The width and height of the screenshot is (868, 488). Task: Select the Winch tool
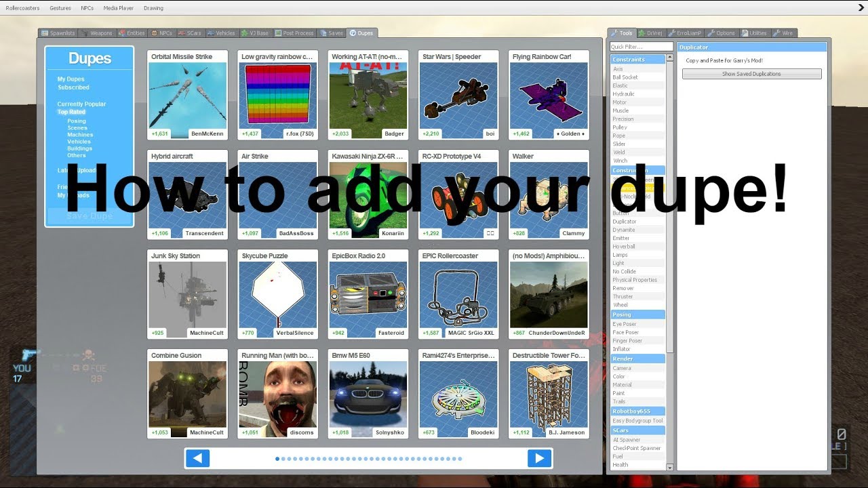pos(637,161)
